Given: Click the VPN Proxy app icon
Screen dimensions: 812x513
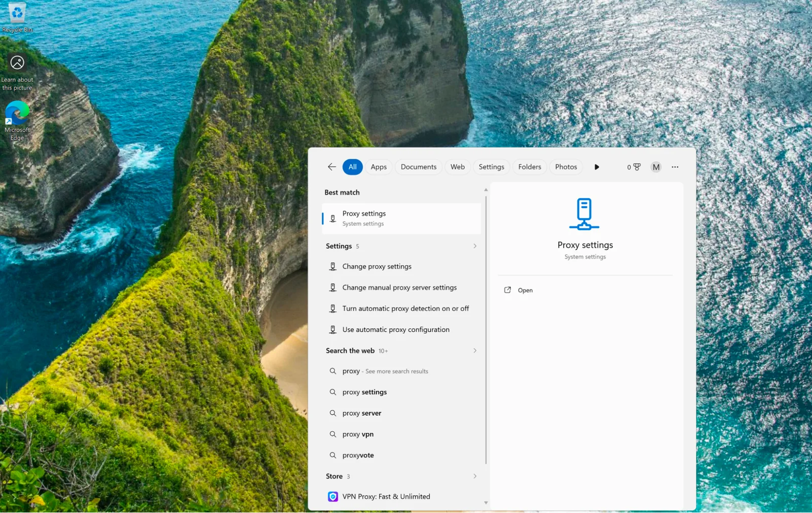Looking at the screenshot, I should pyautogui.click(x=333, y=497).
